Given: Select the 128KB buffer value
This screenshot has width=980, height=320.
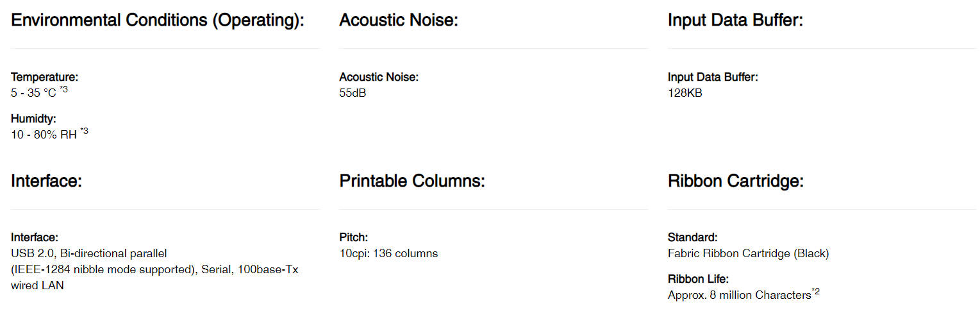Looking at the screenshot, I should tap(685, 93).
